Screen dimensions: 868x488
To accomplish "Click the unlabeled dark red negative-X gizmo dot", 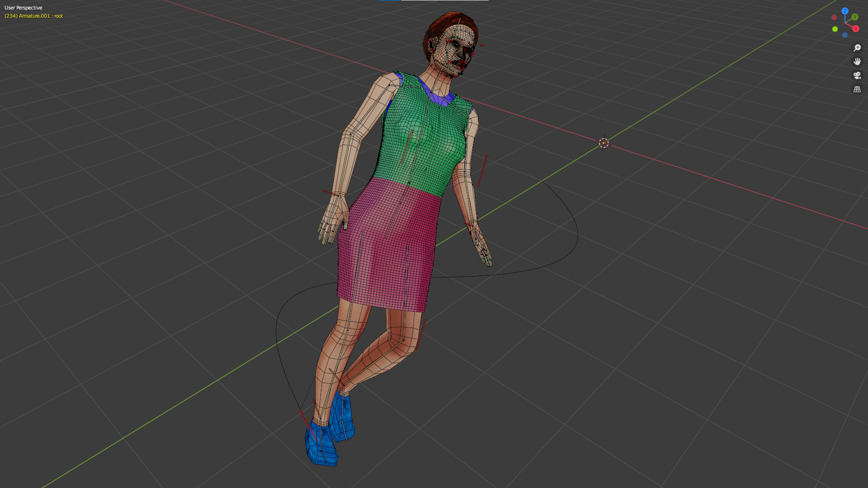I will coord(834,18).
